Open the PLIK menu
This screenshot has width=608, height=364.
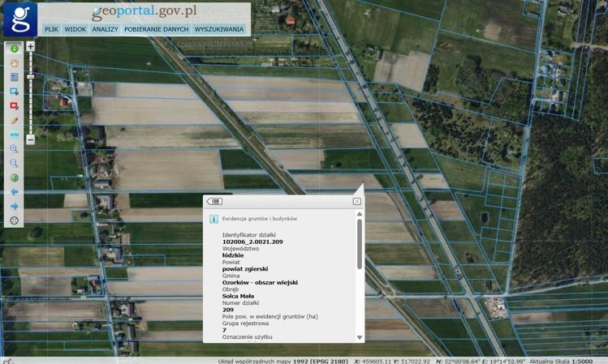(52, 29)
